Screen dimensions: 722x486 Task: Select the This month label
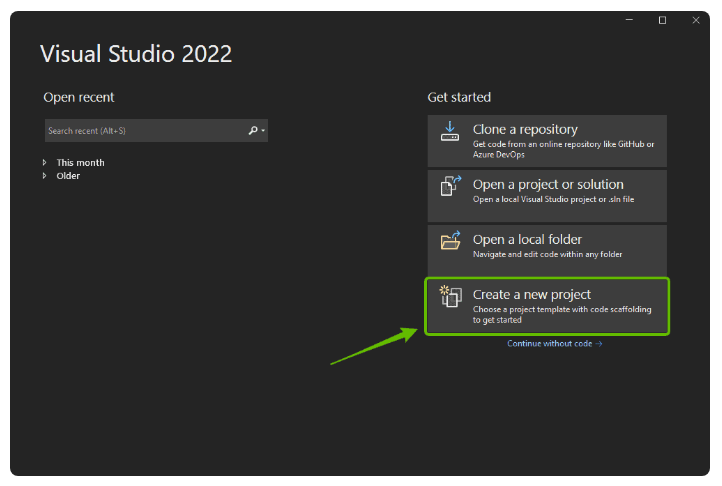click(x=81, y=163)
